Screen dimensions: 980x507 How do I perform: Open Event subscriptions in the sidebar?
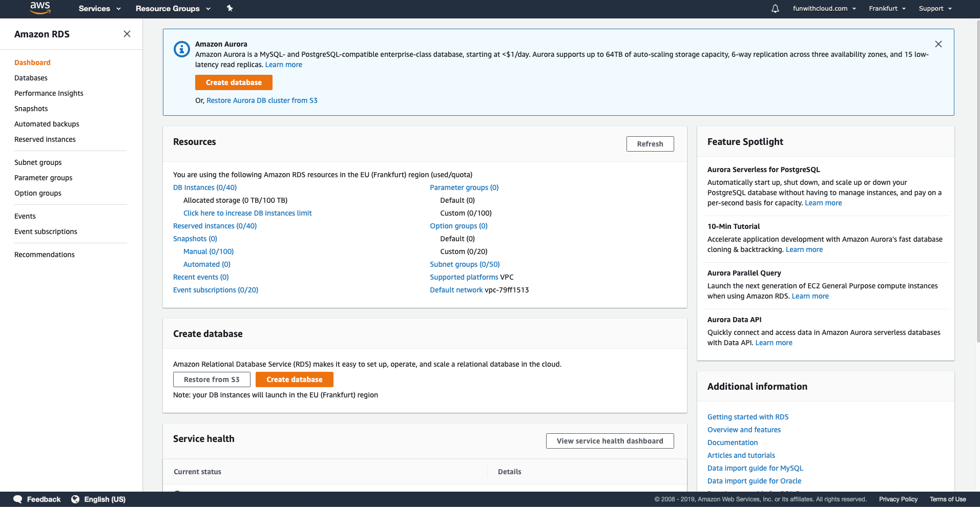coord(46,231)
